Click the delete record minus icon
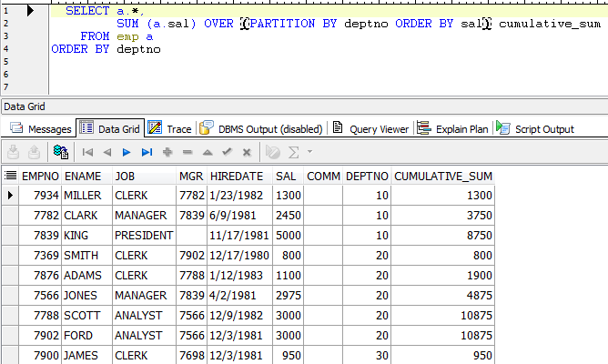The height and width of the screenshot is (364, 608). coord(187,152)
